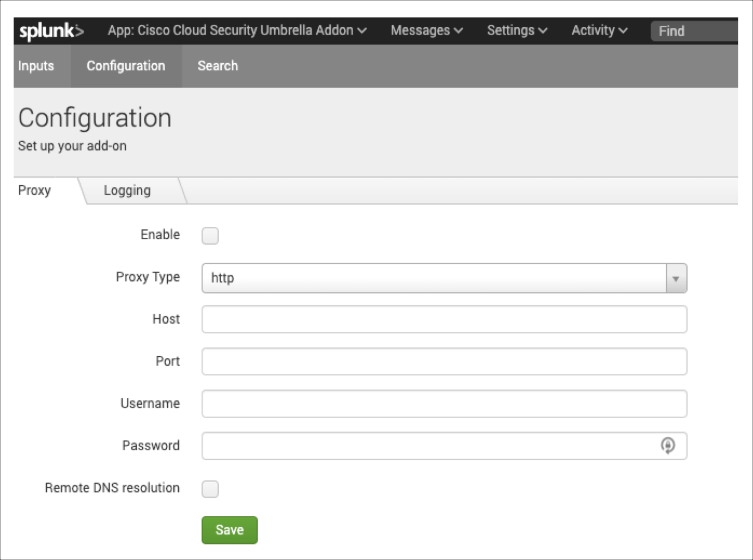
Task: Select the Configuration tab
Action: 126,66
